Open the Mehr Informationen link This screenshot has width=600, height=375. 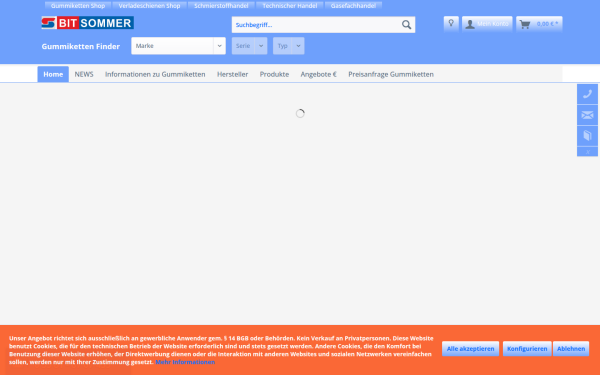(185, 362)
